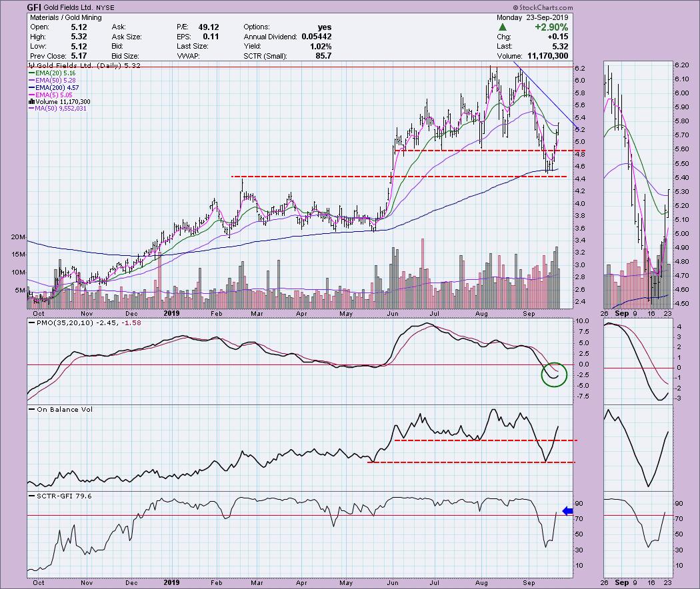Screen dimensions: 700x589
Task: Click the Options value 'yes'
Action: pos(325,27)
